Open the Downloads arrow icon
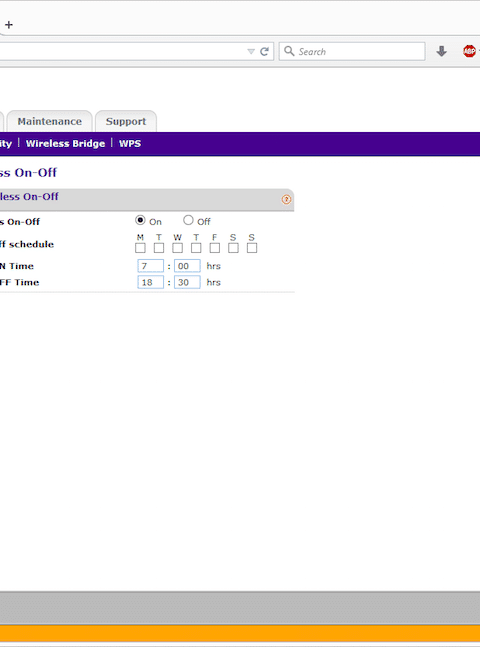This screenshot has height=647, width=480. [442, 51]
